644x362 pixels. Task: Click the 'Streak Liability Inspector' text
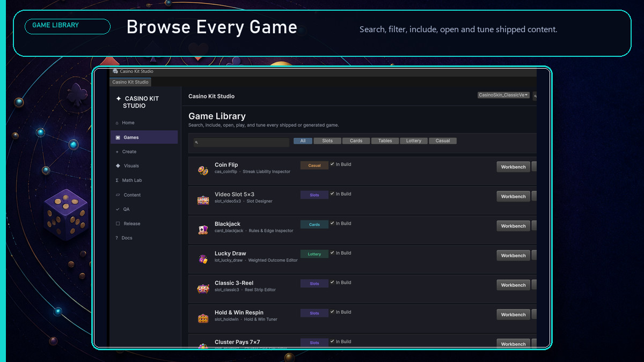(x=266, y=172)
